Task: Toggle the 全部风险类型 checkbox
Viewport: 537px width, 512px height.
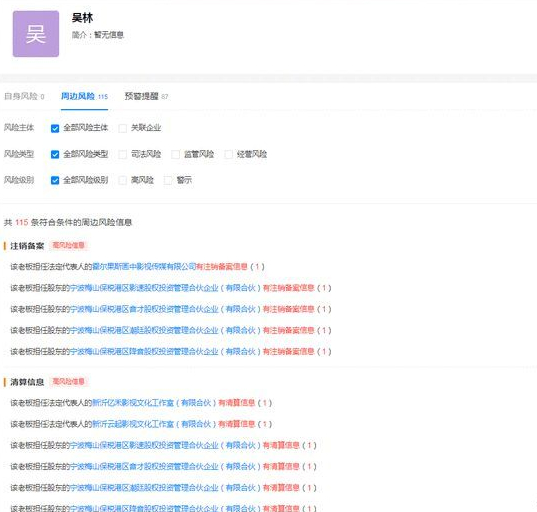Action: 55,154
